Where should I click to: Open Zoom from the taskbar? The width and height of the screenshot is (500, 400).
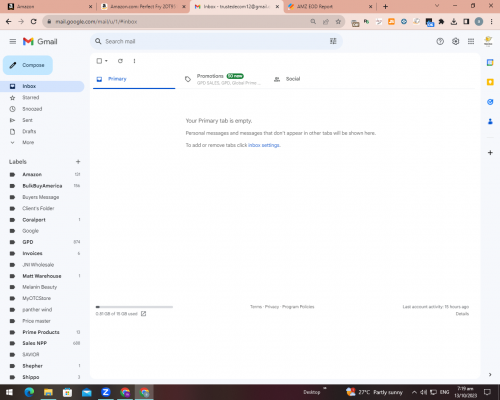106,392
